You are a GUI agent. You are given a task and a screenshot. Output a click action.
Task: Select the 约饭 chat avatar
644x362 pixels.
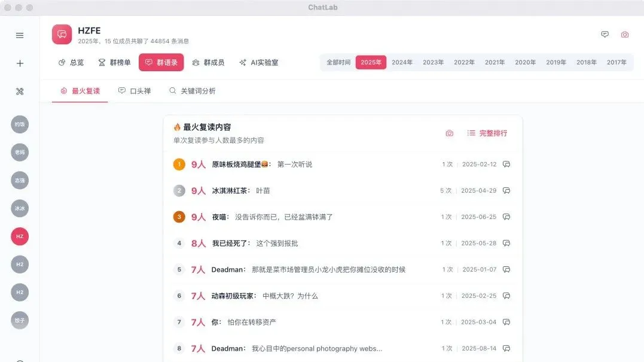coord(20,124)
